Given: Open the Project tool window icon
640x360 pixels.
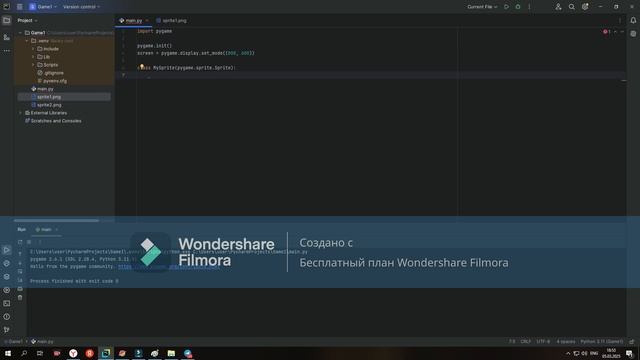Looking at the screenshot, I should point(7,20).
